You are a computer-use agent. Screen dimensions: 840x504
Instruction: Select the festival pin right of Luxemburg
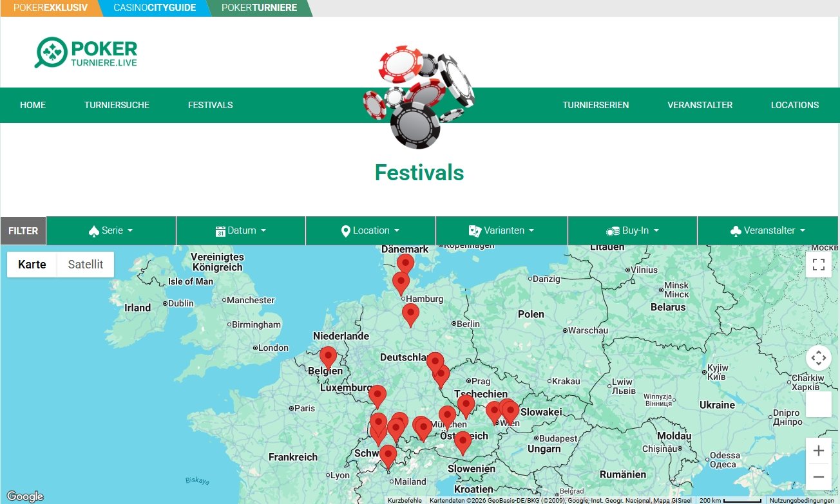coord(377,397)
